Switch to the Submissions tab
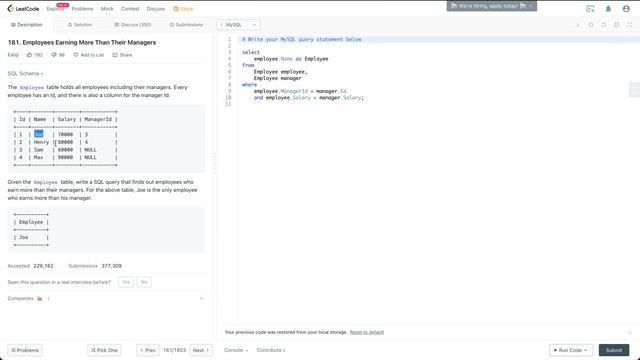 [x=186, y=25]
